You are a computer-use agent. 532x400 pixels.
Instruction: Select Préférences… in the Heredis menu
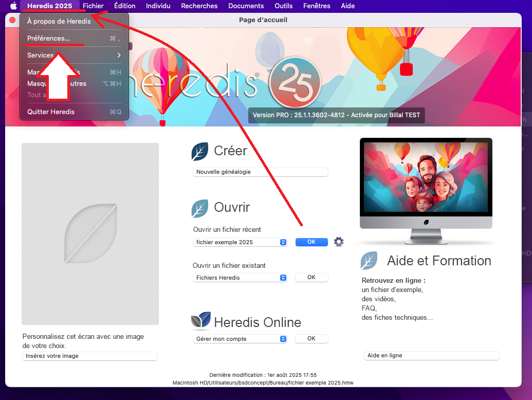(48, 39)
